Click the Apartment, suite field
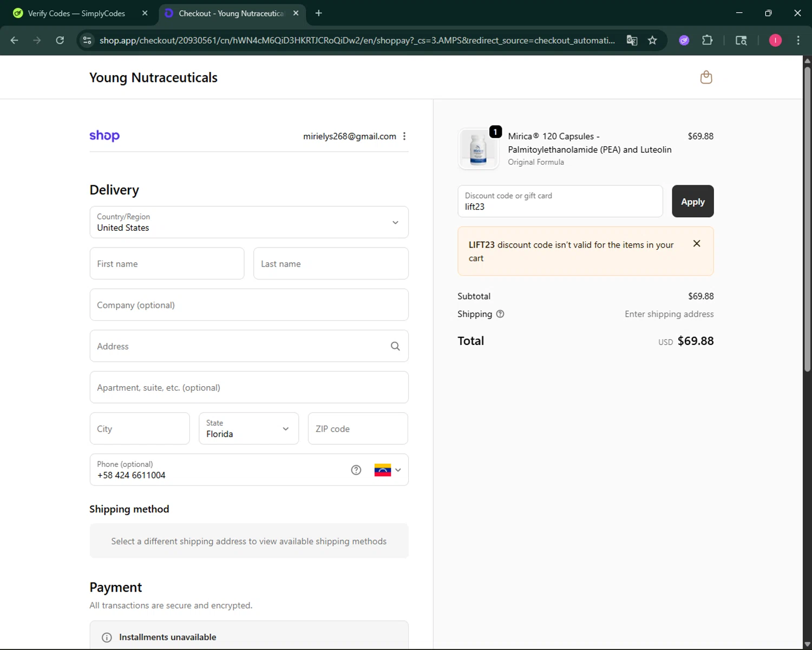Viewport: 812px width, 650px height. (249, 387)
